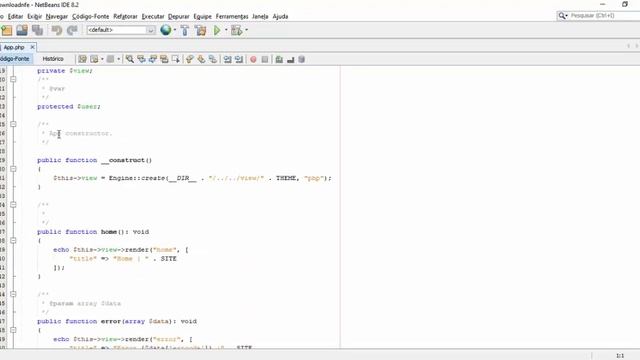Screen dimensions: 640x360
Task: Open the Depurar menu
Action: point(178,16)
